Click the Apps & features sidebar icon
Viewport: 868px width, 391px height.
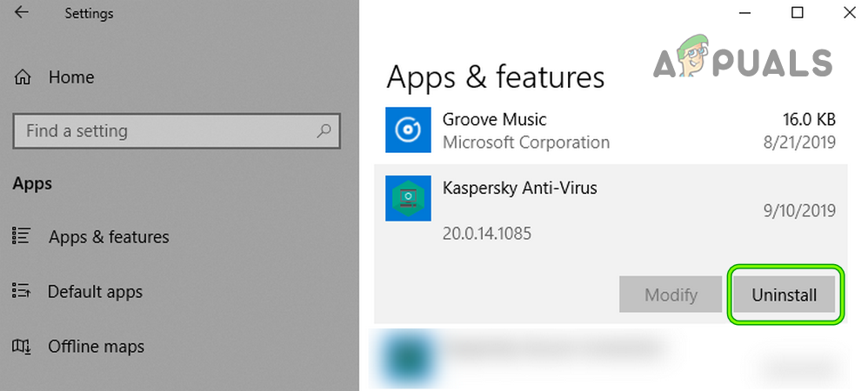[x=23, y=236]
